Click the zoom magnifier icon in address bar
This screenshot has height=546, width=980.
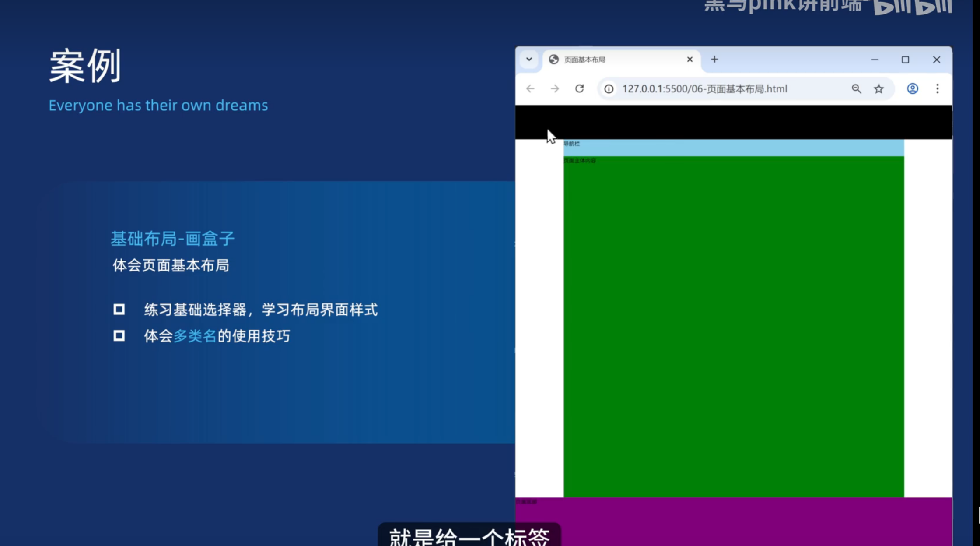click(x=856, y=89)
